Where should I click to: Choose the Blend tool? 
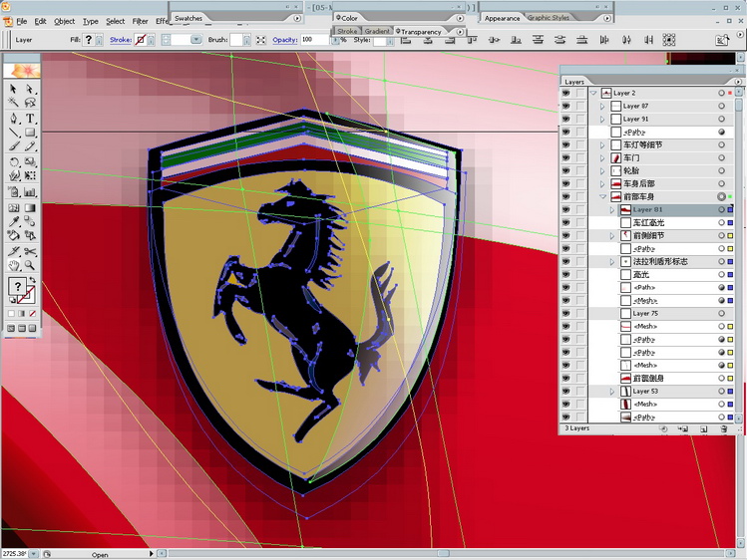click(30, 221)
